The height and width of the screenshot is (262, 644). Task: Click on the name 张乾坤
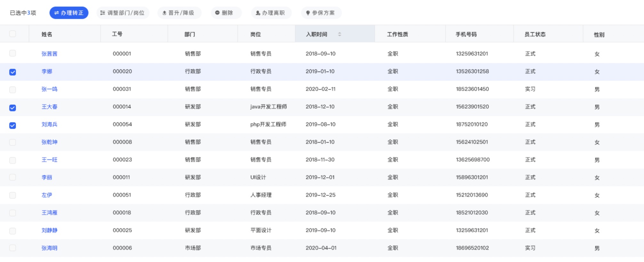pos(49,142)
